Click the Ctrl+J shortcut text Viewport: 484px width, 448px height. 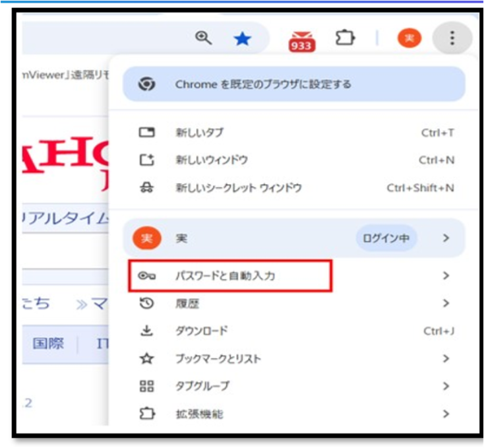click(439, 331)
